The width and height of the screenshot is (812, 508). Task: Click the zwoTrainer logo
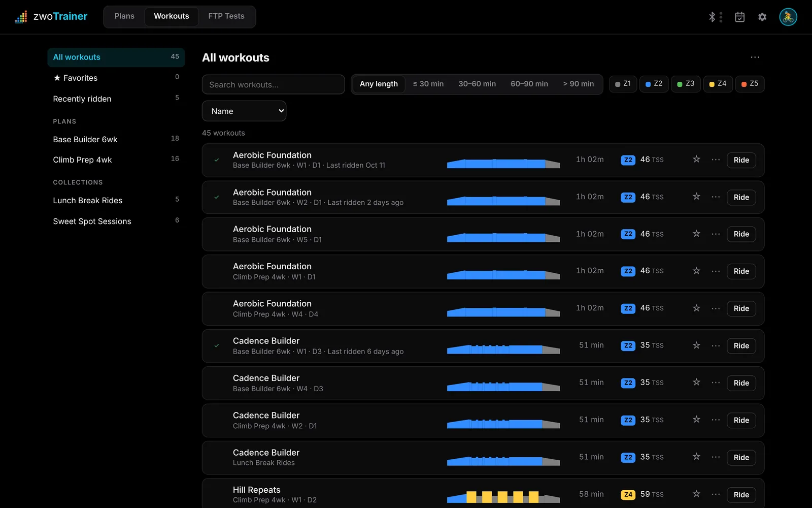click(51, 17)
